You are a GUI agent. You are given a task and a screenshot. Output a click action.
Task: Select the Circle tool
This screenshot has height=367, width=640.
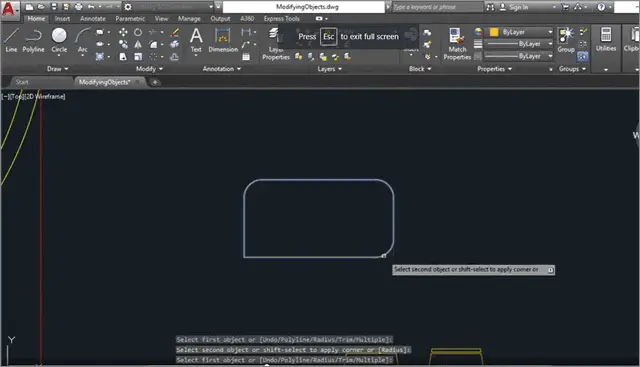point(59,40)
